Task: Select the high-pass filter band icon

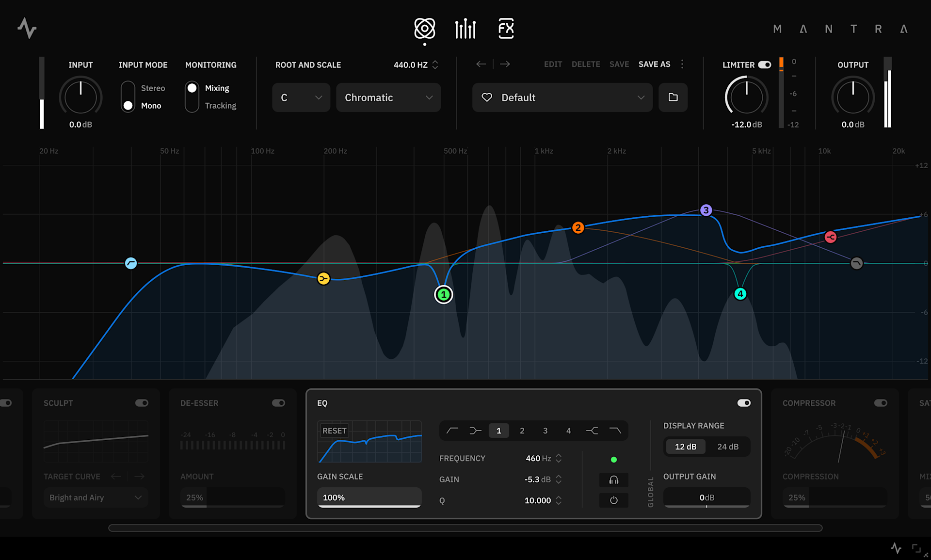Action: [x=452, y=431]
